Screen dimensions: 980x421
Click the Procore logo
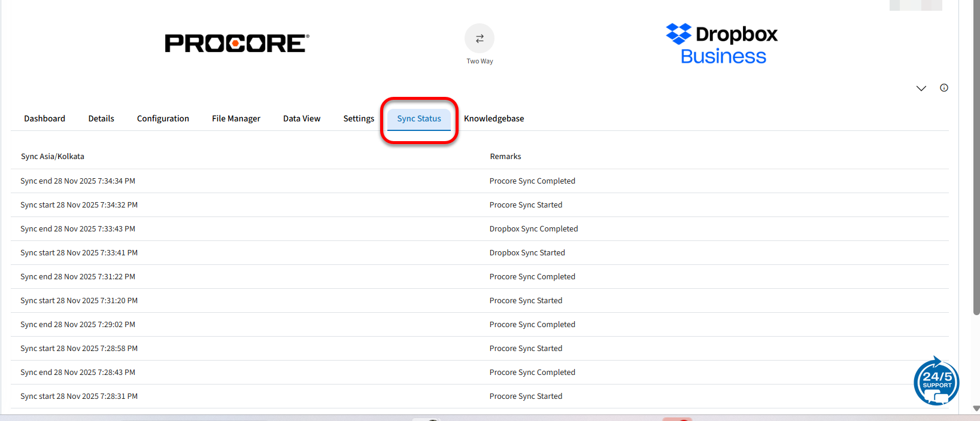237,43
